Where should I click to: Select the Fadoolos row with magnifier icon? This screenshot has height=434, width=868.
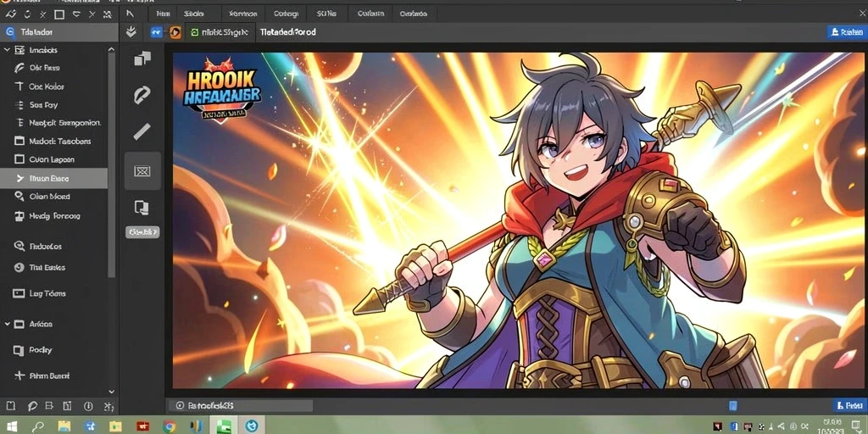[55, 247]
